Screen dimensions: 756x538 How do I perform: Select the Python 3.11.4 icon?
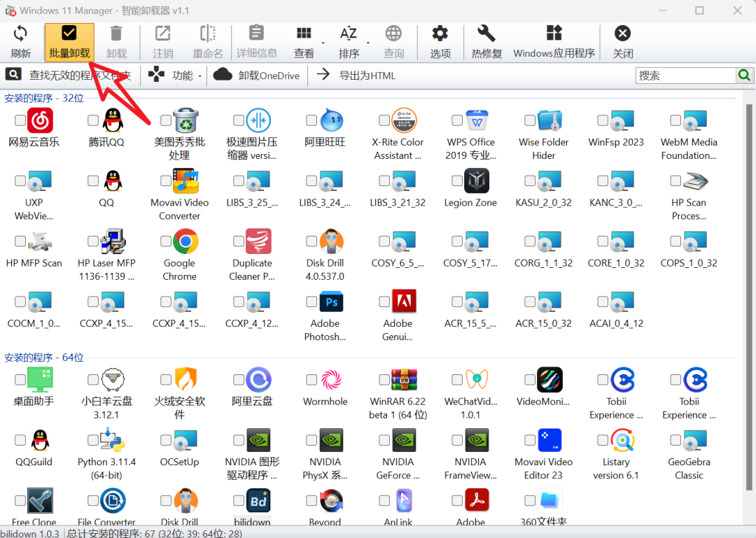point(113,440)
